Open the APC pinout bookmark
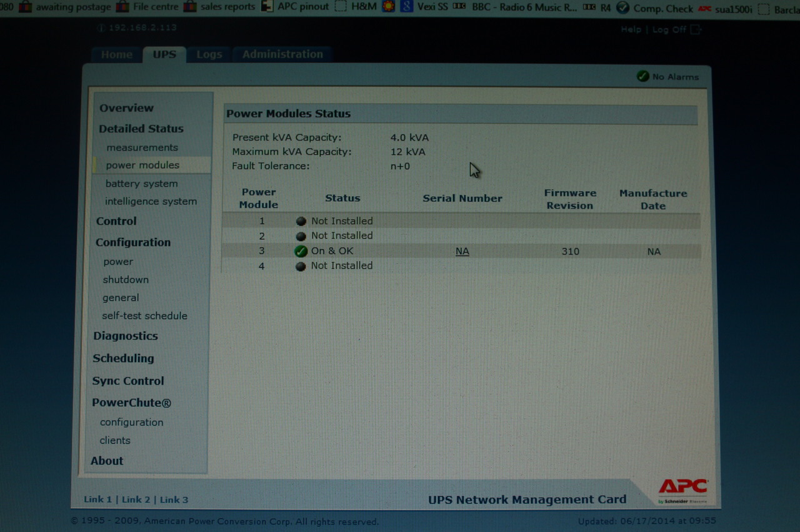The width and height of the screenshot is (800, 532). click(x=295, y=7)
